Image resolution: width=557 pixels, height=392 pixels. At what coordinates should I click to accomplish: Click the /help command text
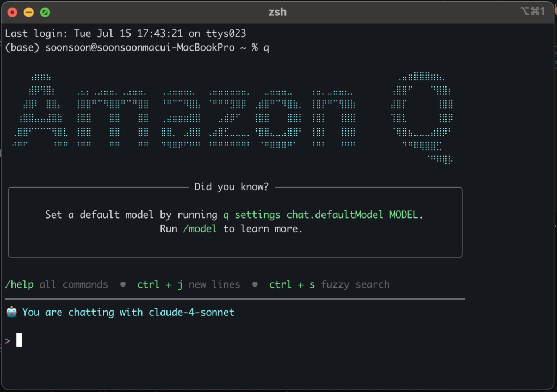point(20,284)
